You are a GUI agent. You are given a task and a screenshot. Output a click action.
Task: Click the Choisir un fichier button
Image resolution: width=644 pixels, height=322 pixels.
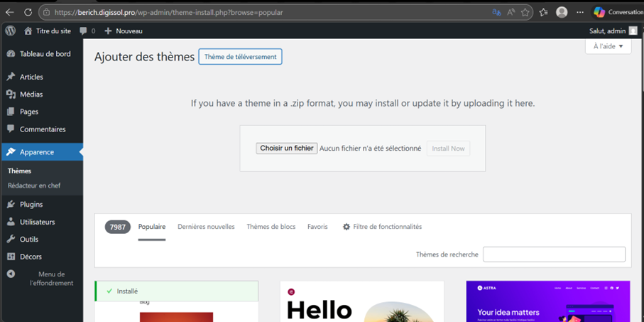pos(286,149)
